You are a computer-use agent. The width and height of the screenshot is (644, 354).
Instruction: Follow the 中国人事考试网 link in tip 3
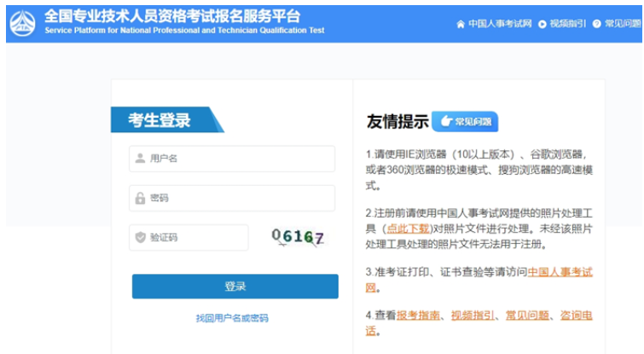point(560,272)
